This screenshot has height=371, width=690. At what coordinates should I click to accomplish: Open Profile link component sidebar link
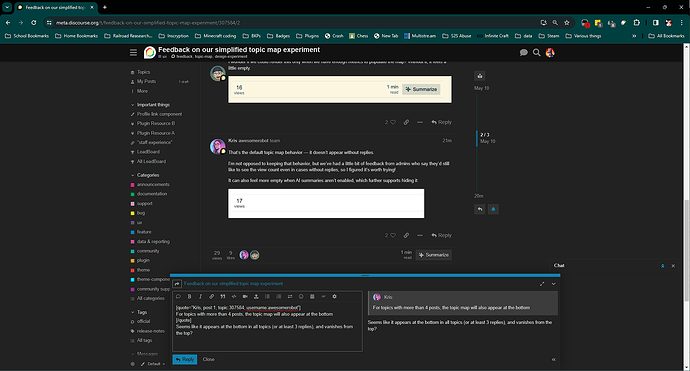156,114
